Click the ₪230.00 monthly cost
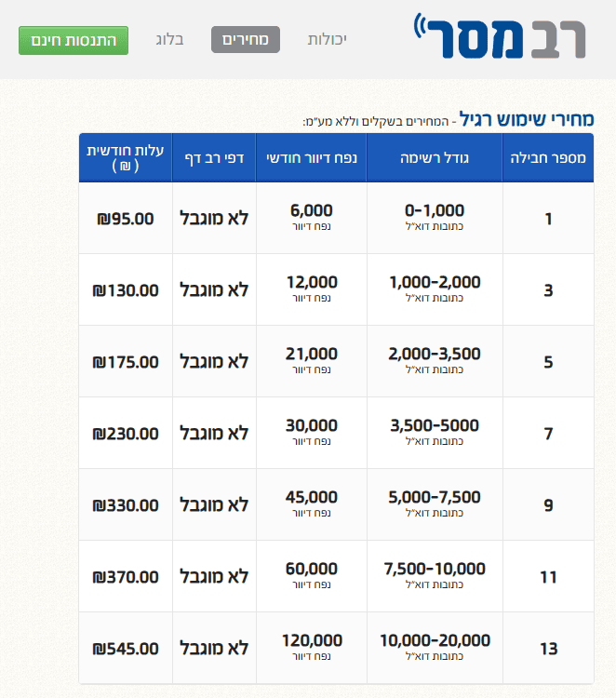Image resolution: width=616 pixels, height=698 pixels. (126, 434)
